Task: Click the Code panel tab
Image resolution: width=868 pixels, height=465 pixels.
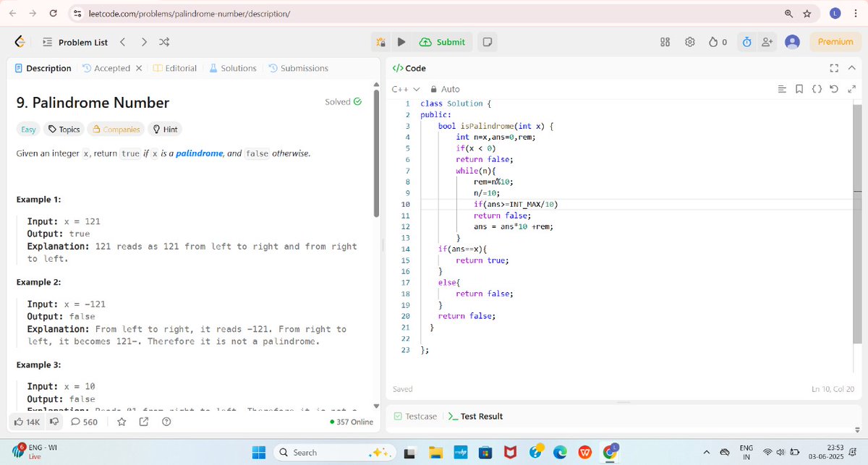Action: click(409, 68)
